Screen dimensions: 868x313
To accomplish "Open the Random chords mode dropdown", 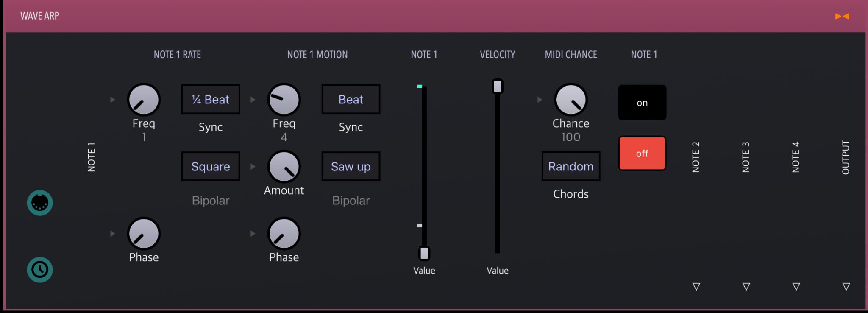I will [571, 166].
